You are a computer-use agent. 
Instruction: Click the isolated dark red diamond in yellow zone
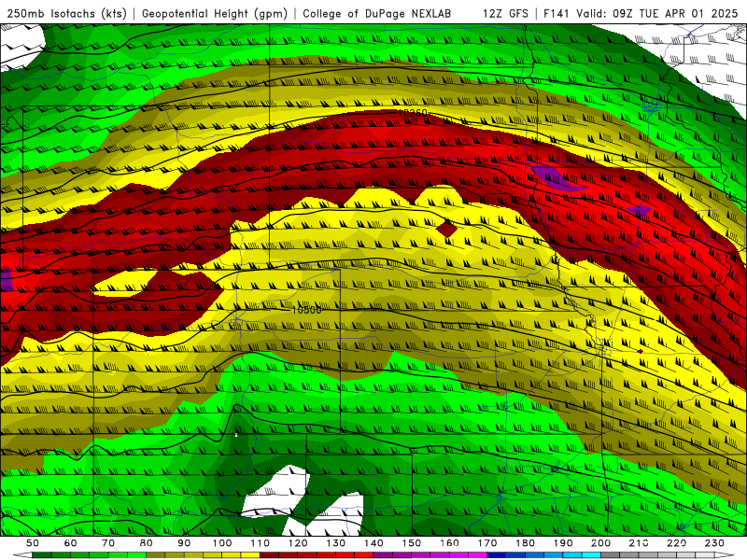(446, 229)
